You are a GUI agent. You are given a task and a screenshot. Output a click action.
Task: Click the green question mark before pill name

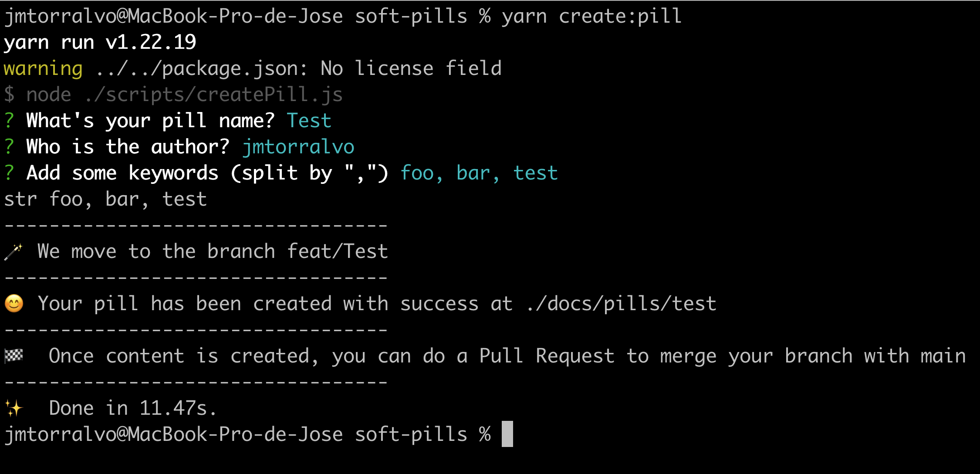9,121
